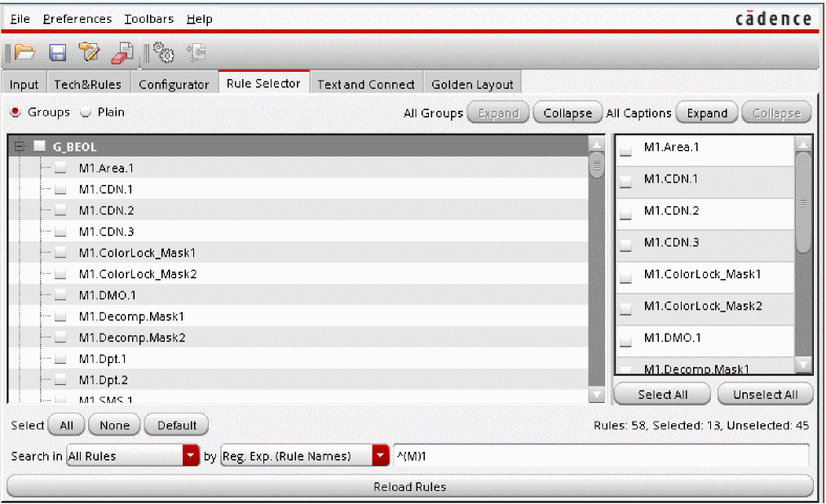Check M1.CDN.1 in the tree list
Image resolution: width=826 pixels, height=504 pixels.
point(60,188)
